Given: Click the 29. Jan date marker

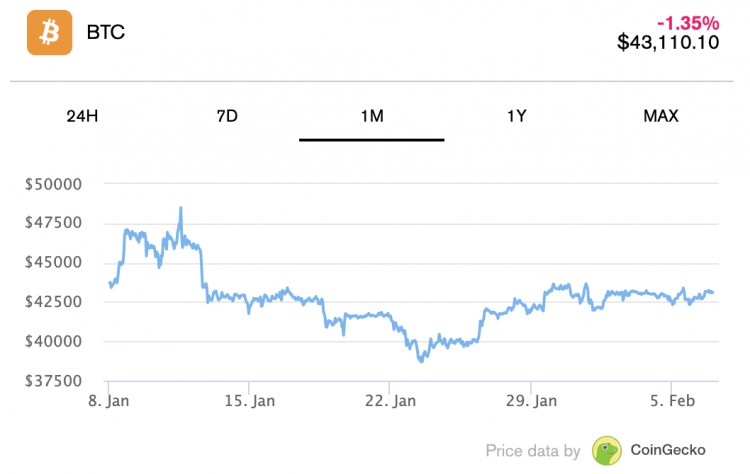Looking at the screenshot, I should coord(531,400).
